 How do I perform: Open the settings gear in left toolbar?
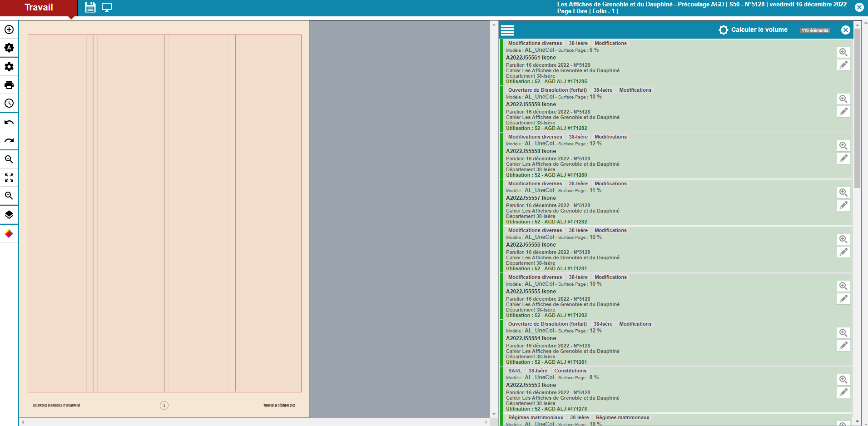(x=9, y=67)
